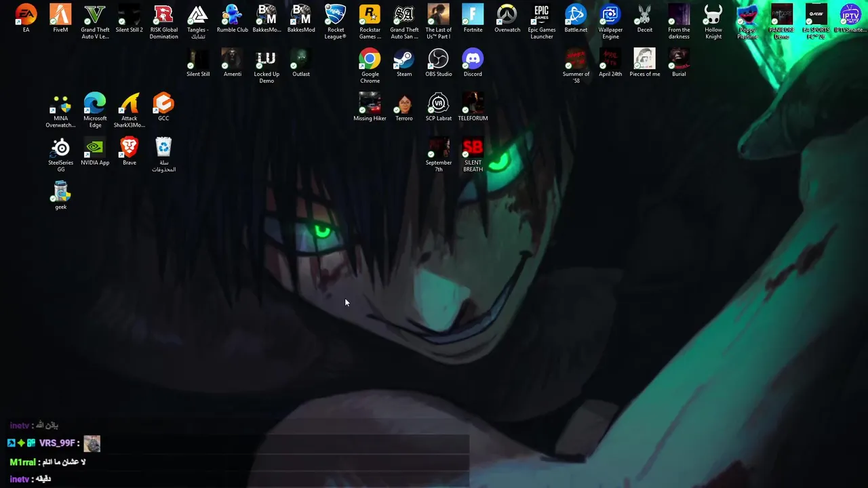Image resolution: width=868 pixels, height=488 pixels.
Task: Select Summer of '58 icon
Action: tap(576, 59)
